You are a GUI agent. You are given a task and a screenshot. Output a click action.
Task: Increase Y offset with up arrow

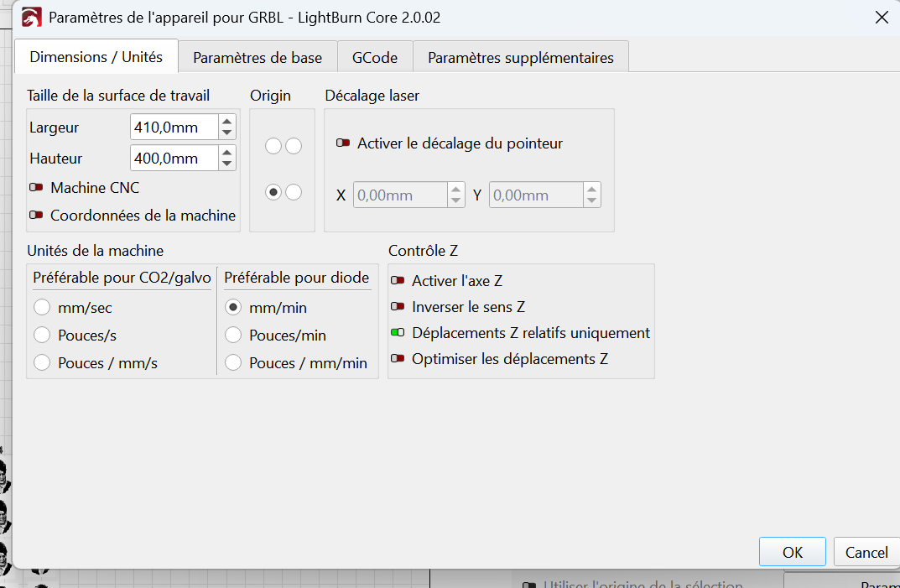(592, 189)
